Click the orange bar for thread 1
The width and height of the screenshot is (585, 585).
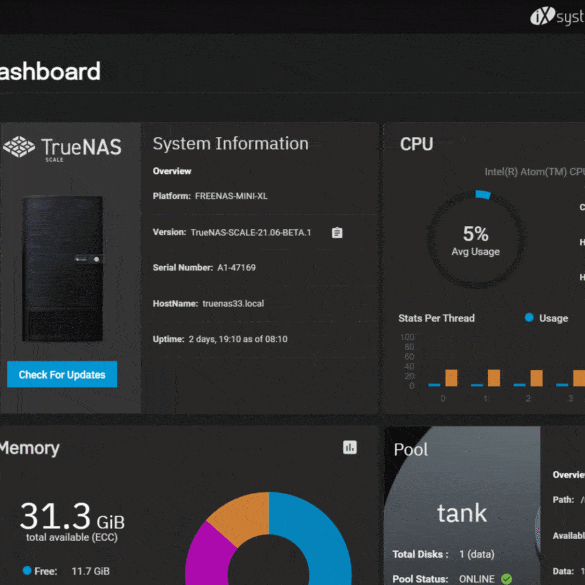click(494, 378)
